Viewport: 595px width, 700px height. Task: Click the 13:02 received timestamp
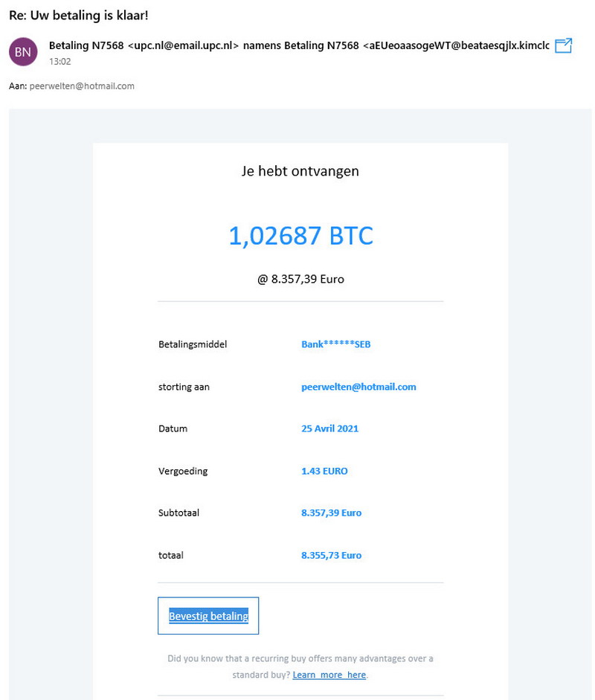tap(59, 62)
